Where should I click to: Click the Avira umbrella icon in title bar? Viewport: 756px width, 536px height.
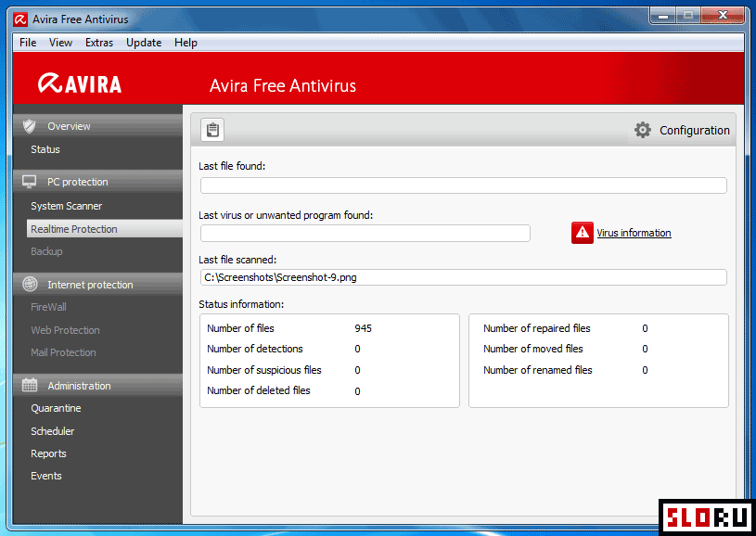(x=20, y=19)
